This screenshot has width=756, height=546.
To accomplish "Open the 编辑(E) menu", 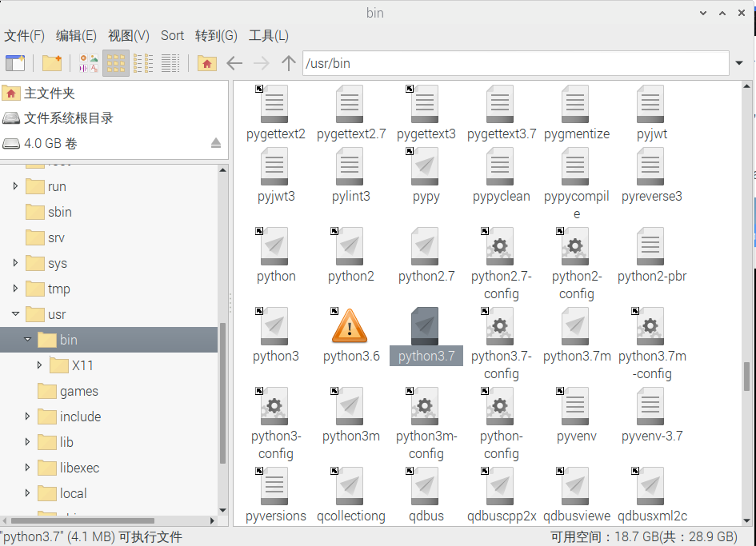I will point(76,36).
